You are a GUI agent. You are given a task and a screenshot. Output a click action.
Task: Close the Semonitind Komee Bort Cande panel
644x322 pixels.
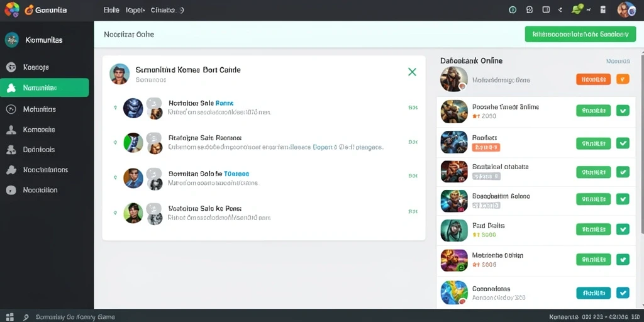pos(412,72)
